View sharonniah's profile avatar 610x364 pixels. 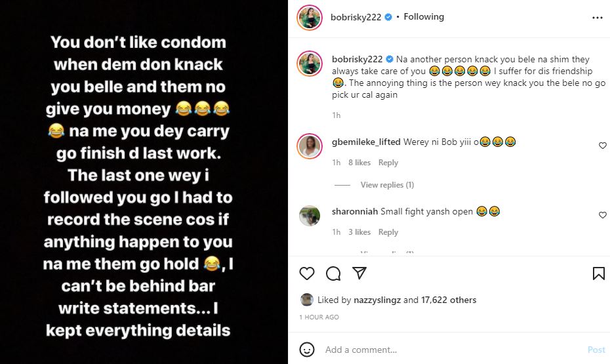pyautogui.click(x=309, y=216)
